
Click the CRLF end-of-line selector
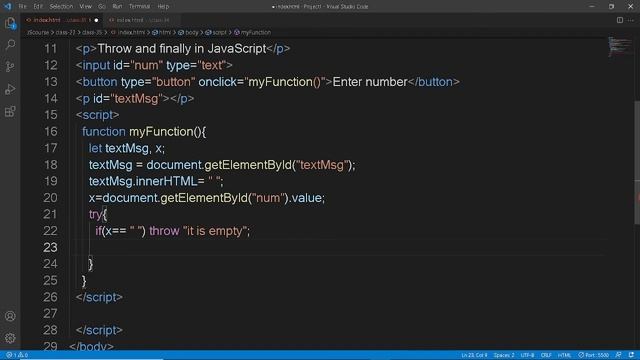point(546,355)
